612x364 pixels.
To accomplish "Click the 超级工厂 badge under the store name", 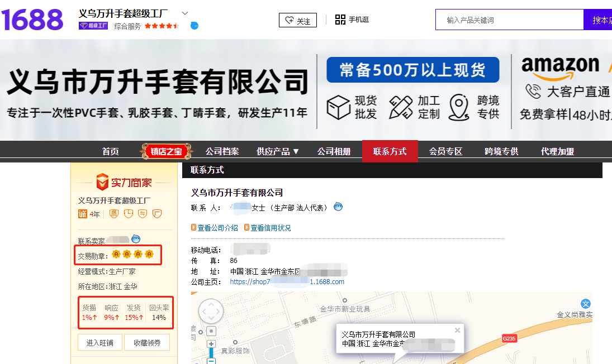I will click(93, 26).
